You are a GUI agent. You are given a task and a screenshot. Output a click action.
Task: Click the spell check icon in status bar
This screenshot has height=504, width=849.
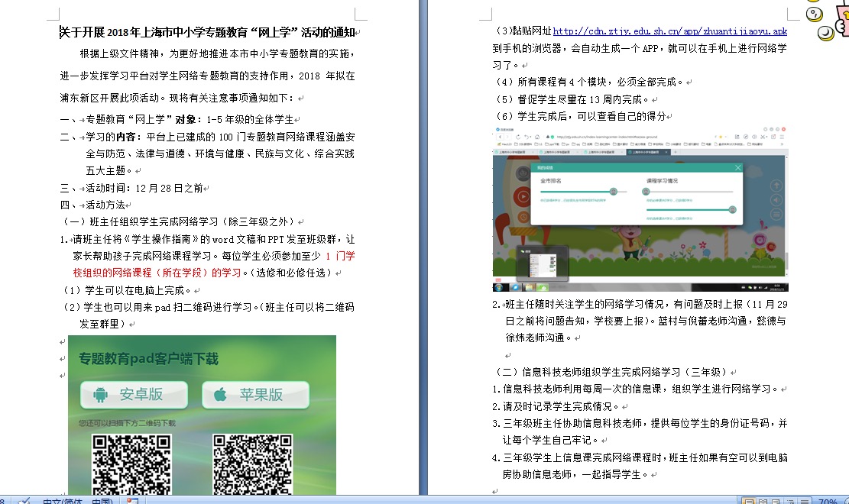click(x=24, y=500)
